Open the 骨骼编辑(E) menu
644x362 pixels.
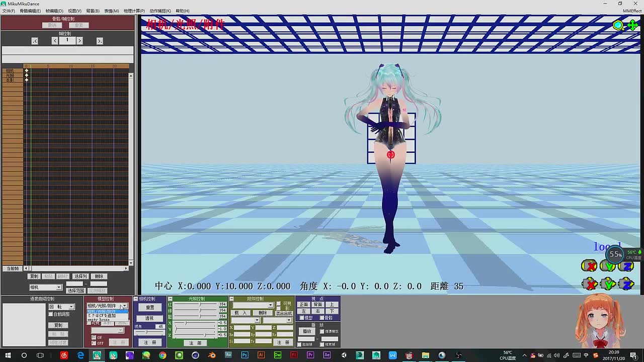[30, 11]
